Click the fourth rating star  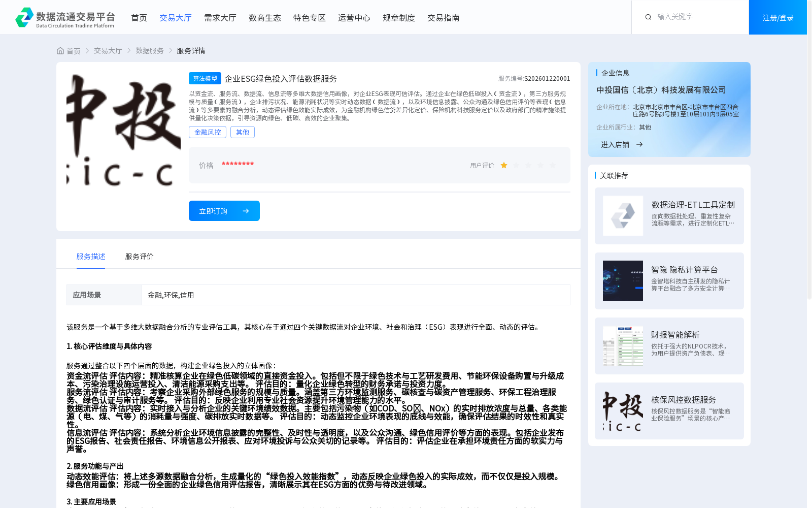[x=540, y=165]
